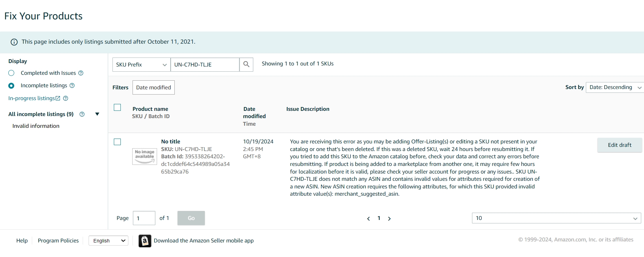Open Program Policies footer link
This screenshot has height=257, width=644.
pyautogui.click(x=58, y=241)
